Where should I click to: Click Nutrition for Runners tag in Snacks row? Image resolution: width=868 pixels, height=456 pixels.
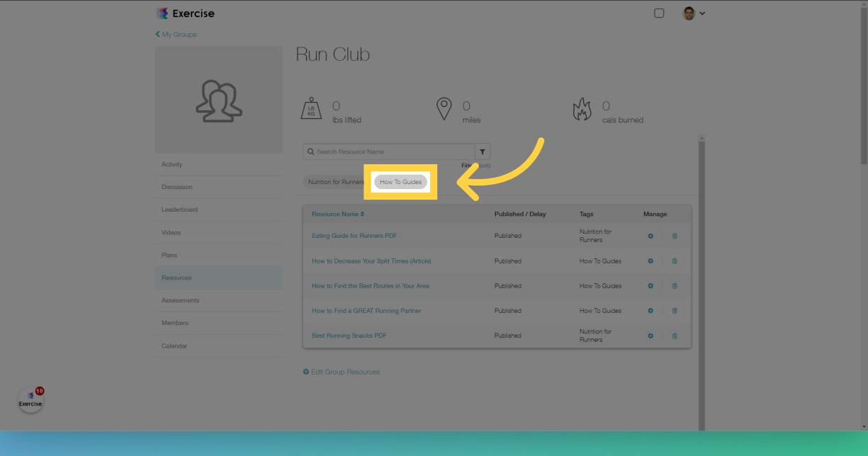tap(595, 336)
